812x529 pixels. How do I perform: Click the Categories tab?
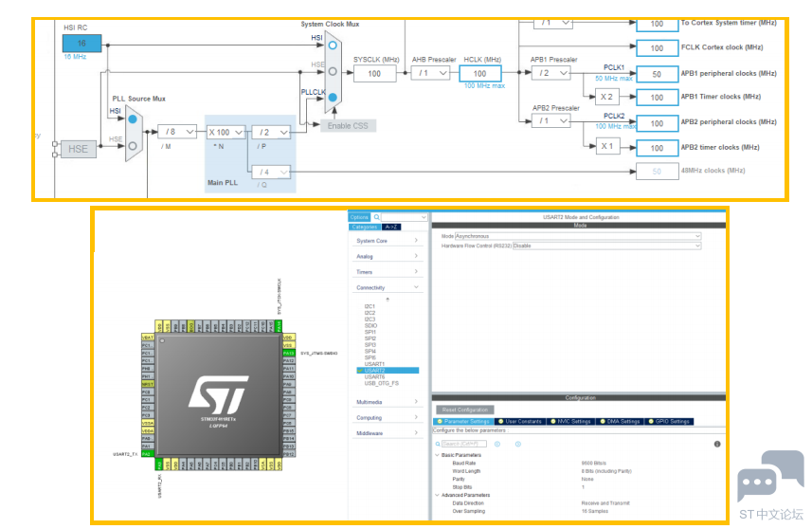pyautogui.click(x=365, y=227)
